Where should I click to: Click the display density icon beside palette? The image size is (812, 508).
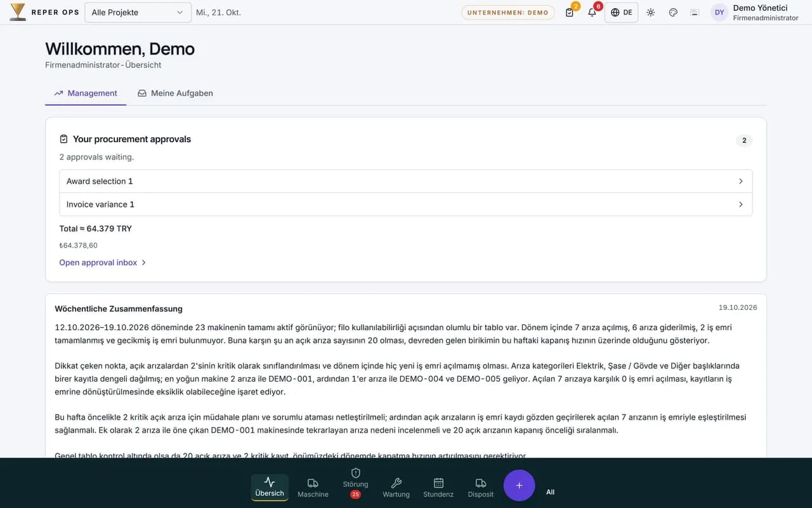click(x=694, y=13)
